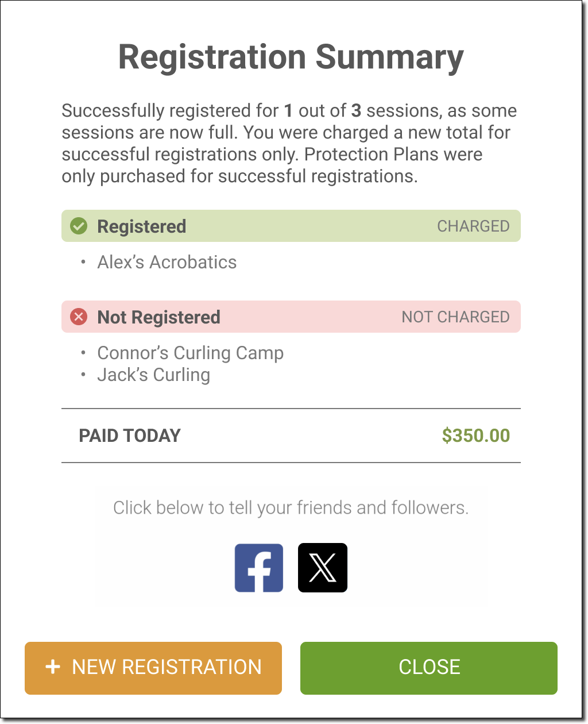This screenshot has width=588, height=724.
Task: Click the green Registered checkmark icon
Action: click(79, 226)
